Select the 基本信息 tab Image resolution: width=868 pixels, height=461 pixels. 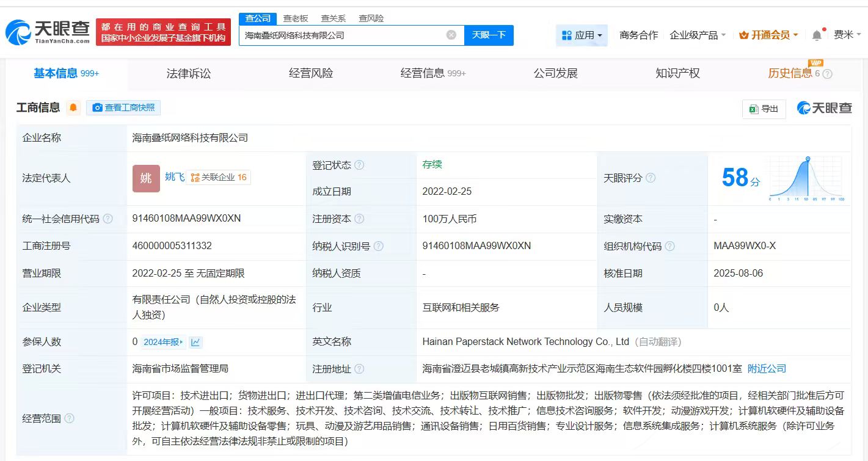click(x=66, y=74)
